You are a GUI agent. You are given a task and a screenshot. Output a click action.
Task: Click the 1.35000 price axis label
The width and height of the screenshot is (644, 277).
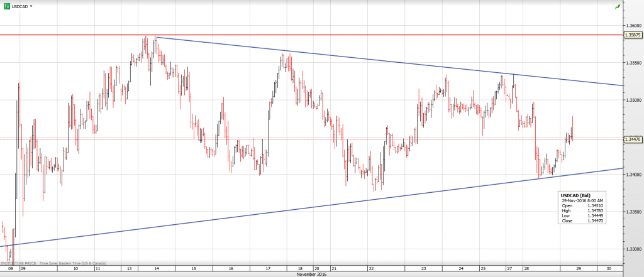(x=633, y=100)
